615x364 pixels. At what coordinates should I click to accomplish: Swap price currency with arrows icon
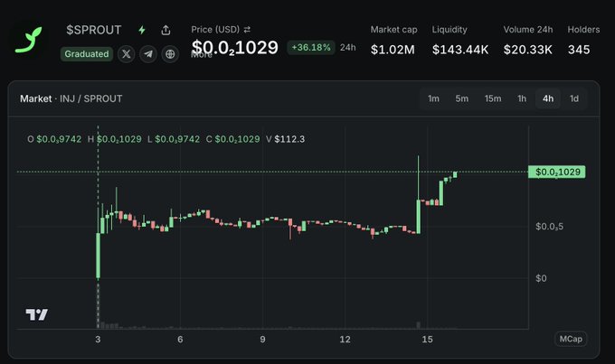click(247, 30)
